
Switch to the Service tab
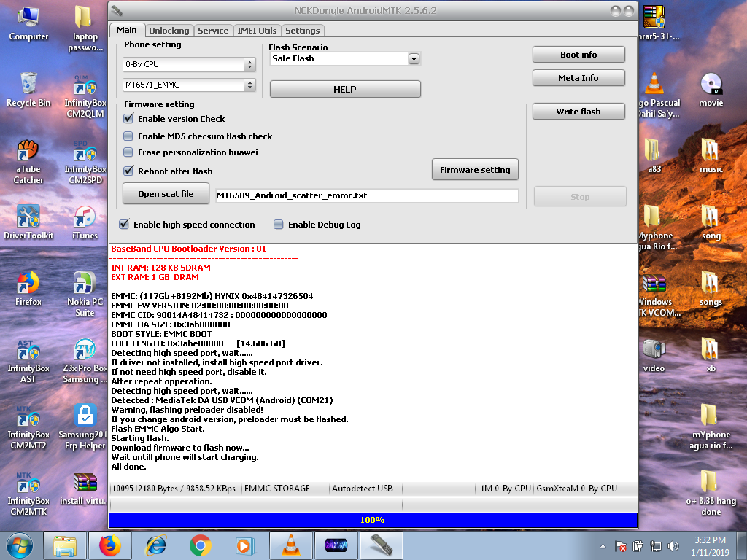click(x=213, y=31)
